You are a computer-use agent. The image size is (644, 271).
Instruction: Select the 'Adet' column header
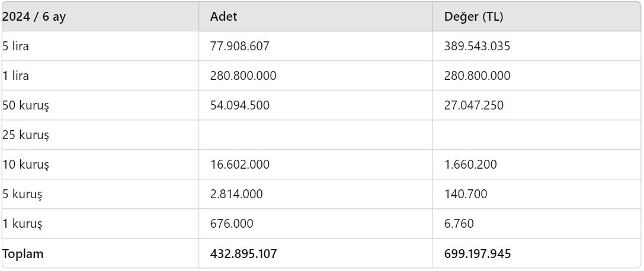[x=223, y=17]
